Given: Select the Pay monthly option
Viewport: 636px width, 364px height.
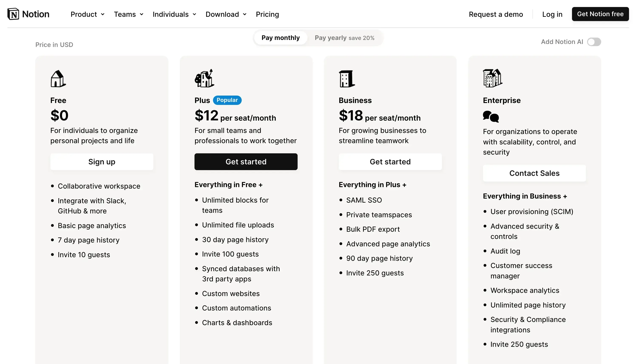Looking at the screenshot, I should point(280,38).
